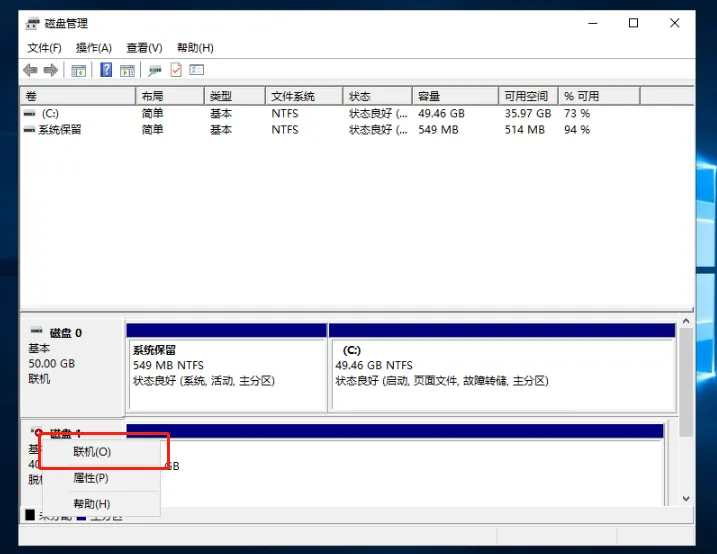
Task: Select the 系统保留 549 MB partition block
Action: tap(227, 368)
